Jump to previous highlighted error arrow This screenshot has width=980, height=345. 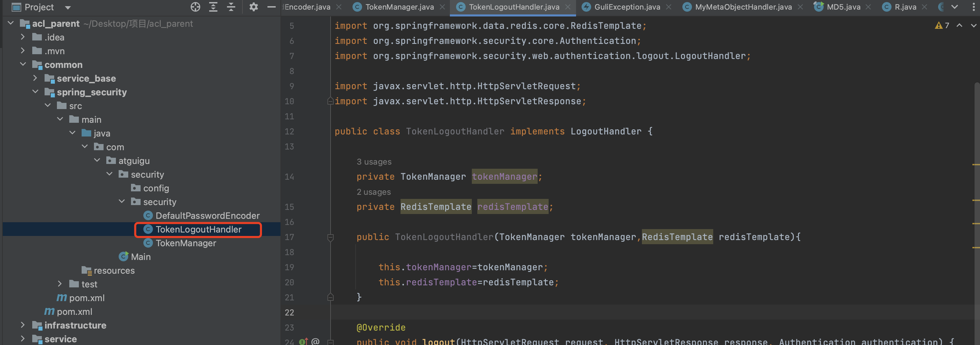[959, 25]
